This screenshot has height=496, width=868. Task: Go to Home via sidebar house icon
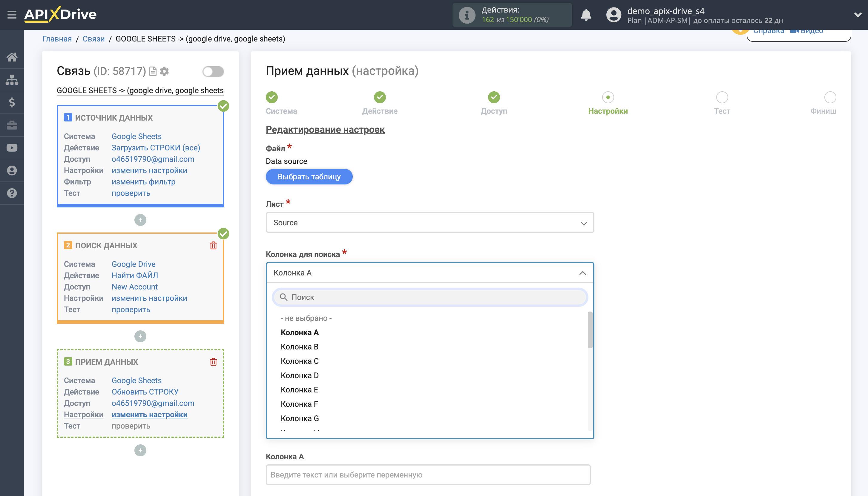click(12, 57)
